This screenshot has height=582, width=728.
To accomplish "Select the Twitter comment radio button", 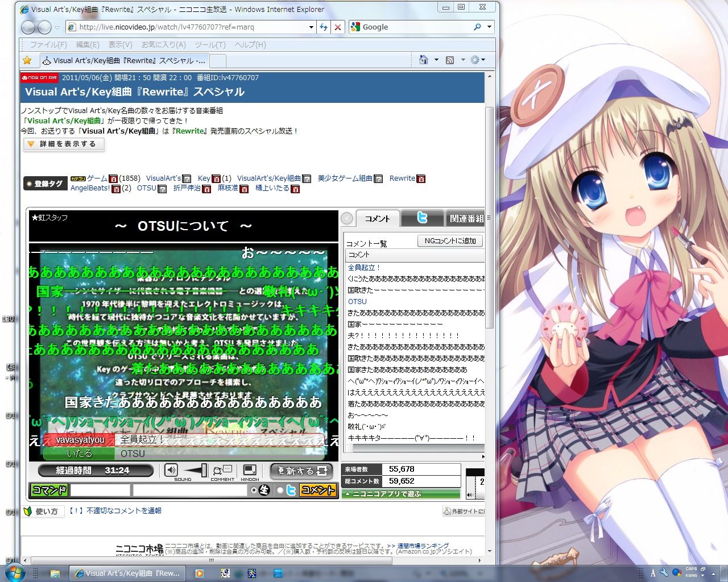I will pyautogui.click(x=280, y=490).
